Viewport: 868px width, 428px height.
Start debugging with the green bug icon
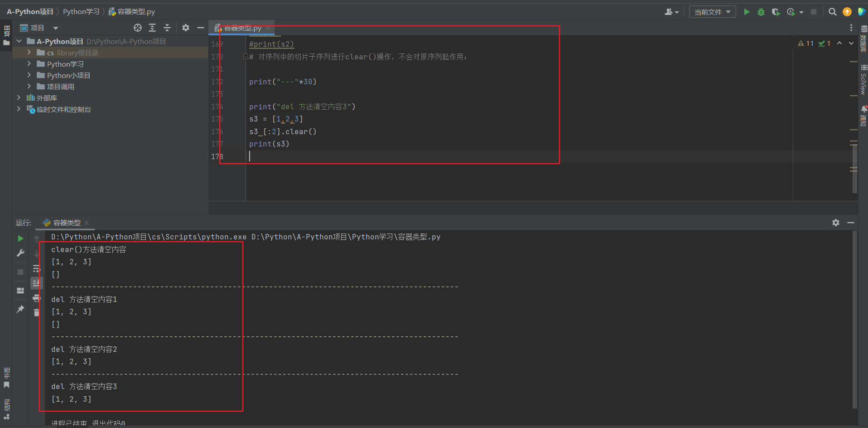(x=761, y=12)
